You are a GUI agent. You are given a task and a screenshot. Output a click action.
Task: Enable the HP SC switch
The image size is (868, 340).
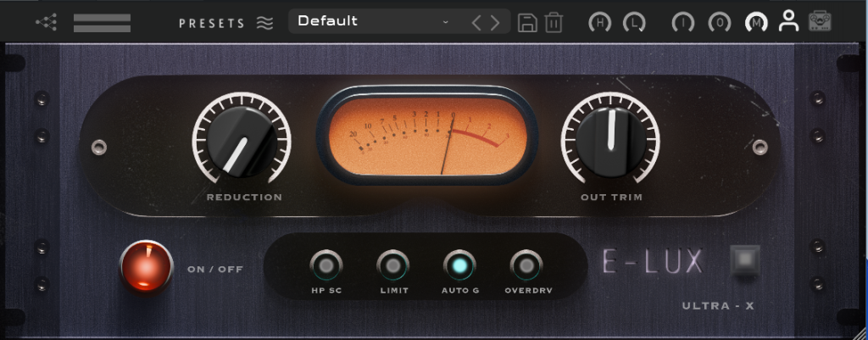click(x=326, y=266)
